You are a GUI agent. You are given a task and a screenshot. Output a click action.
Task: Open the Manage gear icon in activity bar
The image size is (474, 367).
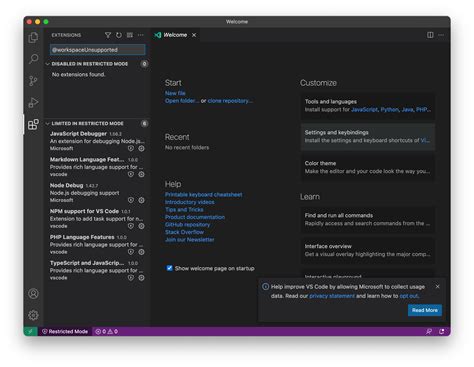[x=33, y=315]
